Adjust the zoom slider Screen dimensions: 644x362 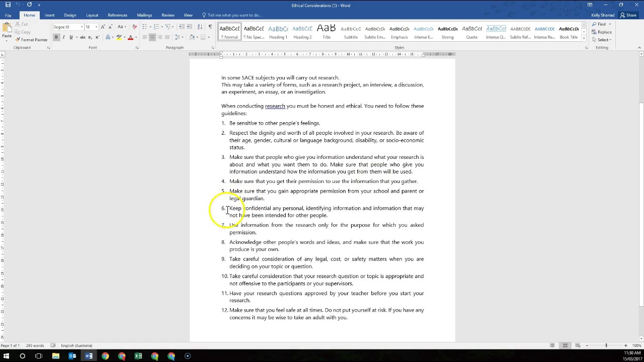coord(606,345)
